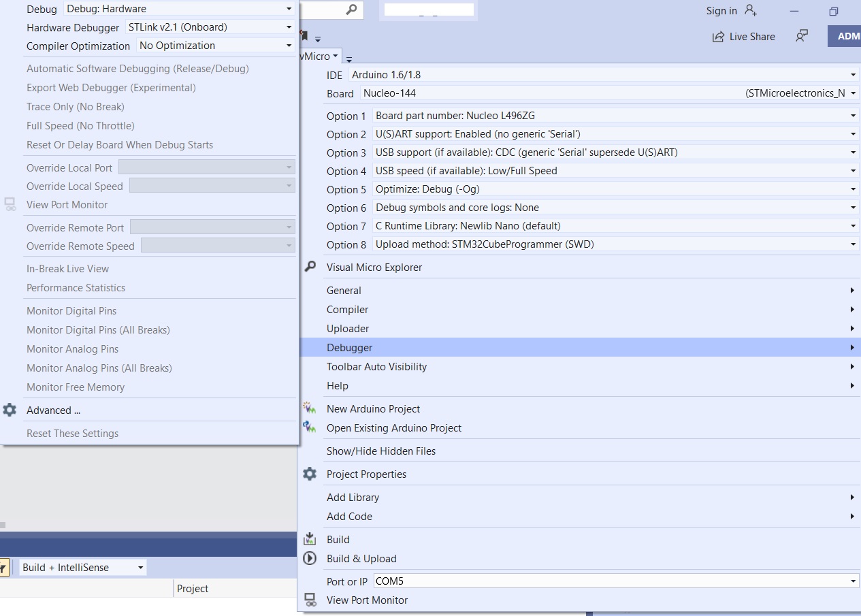Open the Build + IntelliSense dropdown
The height and width of the screenshot is (616, 861).
tap(83, 567)
